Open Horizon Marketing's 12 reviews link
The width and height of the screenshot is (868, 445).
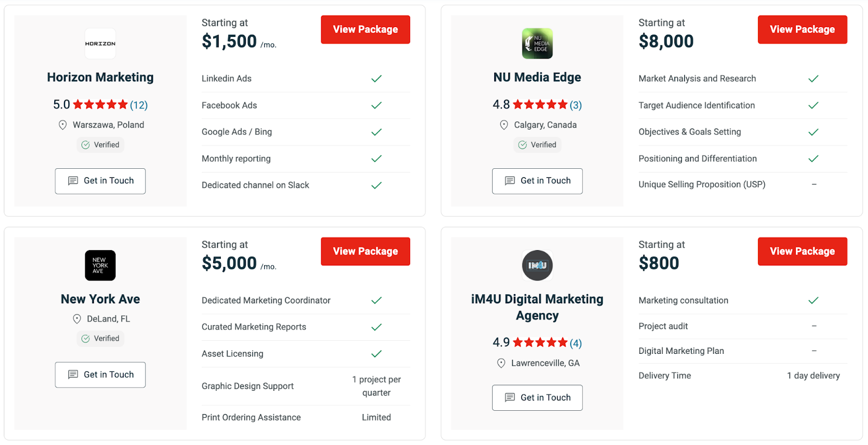[x=139, y=104]
